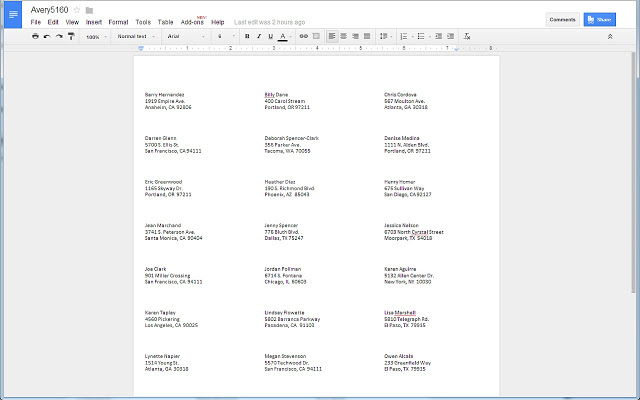
Task: Open the Format menu
Action: click(118, 22)
